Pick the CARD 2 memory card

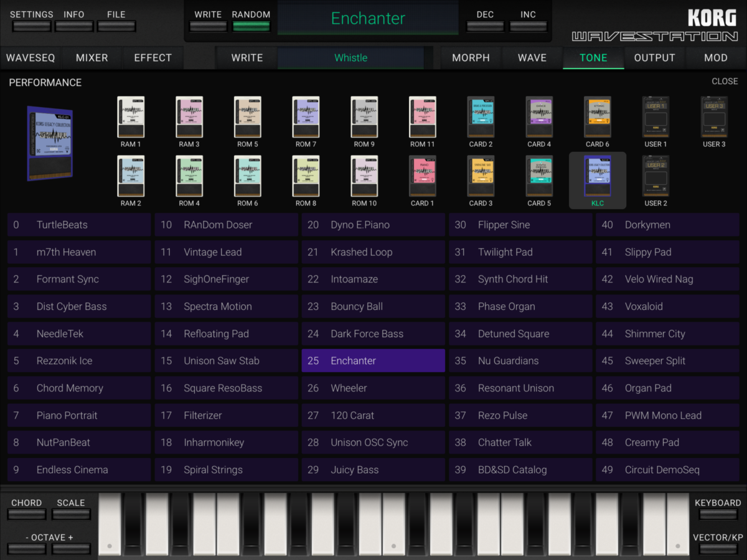[481, 118]
